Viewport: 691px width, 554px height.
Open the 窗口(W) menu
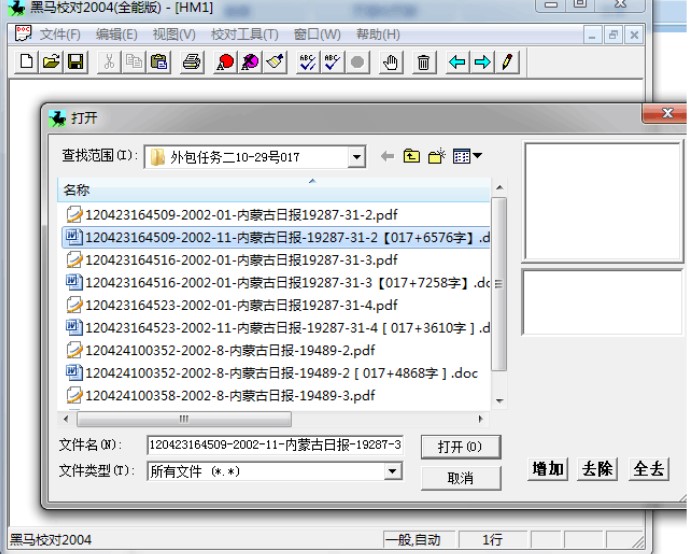317,34
